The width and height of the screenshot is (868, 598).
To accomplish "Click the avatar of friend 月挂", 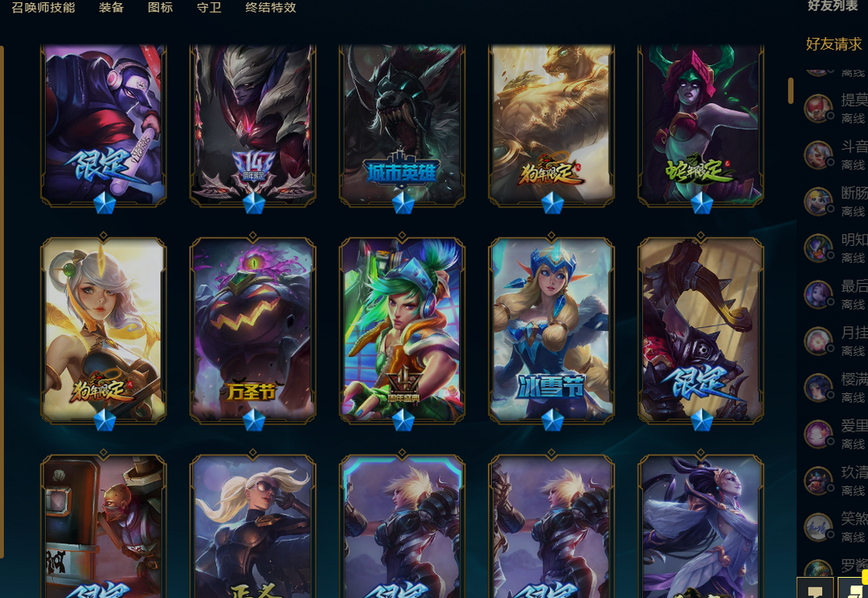I will (x=818, y=340).
